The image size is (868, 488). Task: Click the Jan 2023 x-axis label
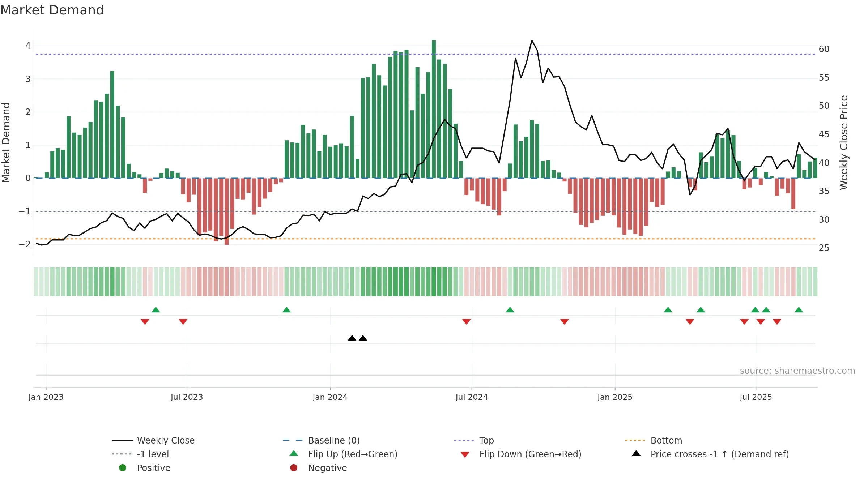pos(46,397)
